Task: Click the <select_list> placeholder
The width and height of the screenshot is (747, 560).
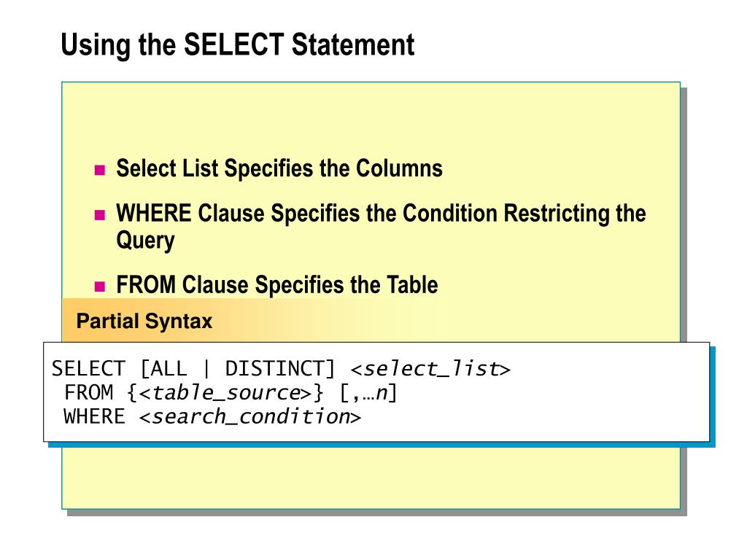Action: pyautogui.click(x=430, y=369)
